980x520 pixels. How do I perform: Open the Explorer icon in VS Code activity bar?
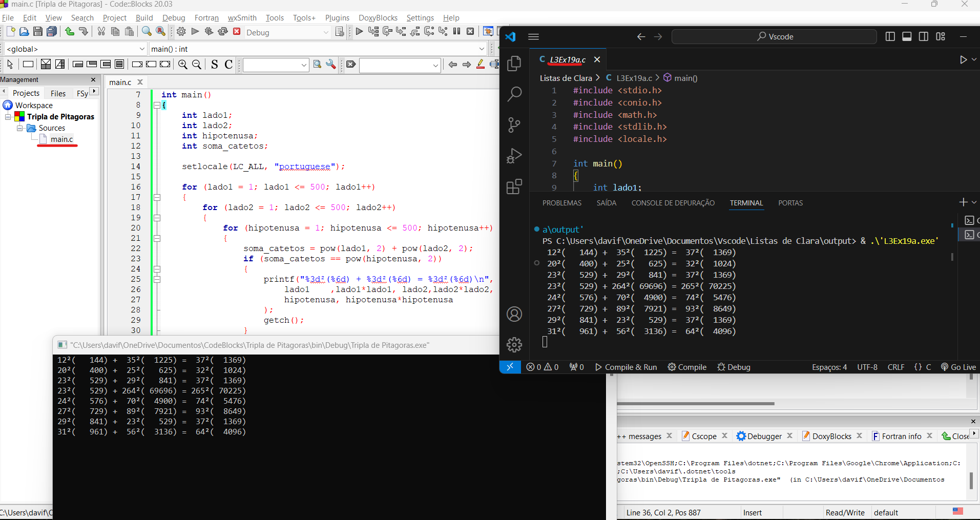[514, 64]
